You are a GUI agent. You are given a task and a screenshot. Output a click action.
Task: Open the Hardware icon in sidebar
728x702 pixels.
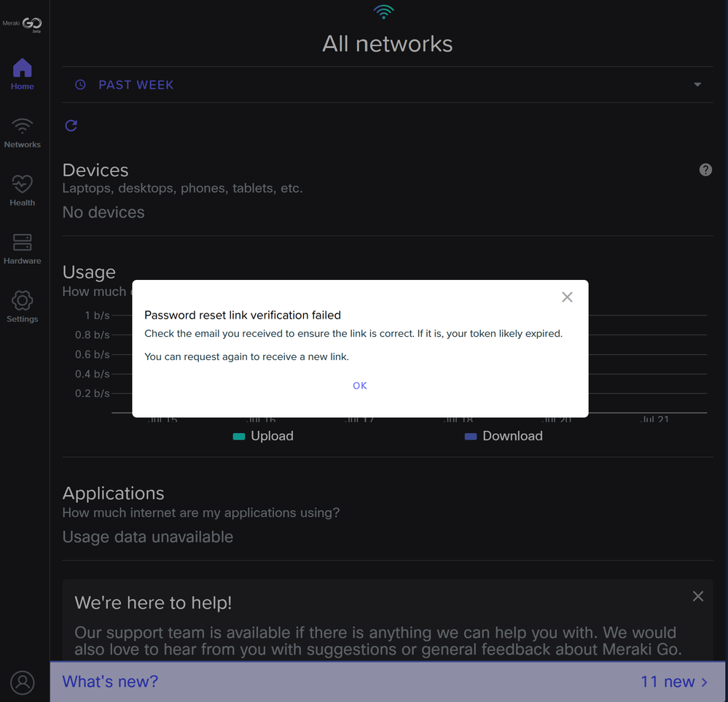[23, 243]
